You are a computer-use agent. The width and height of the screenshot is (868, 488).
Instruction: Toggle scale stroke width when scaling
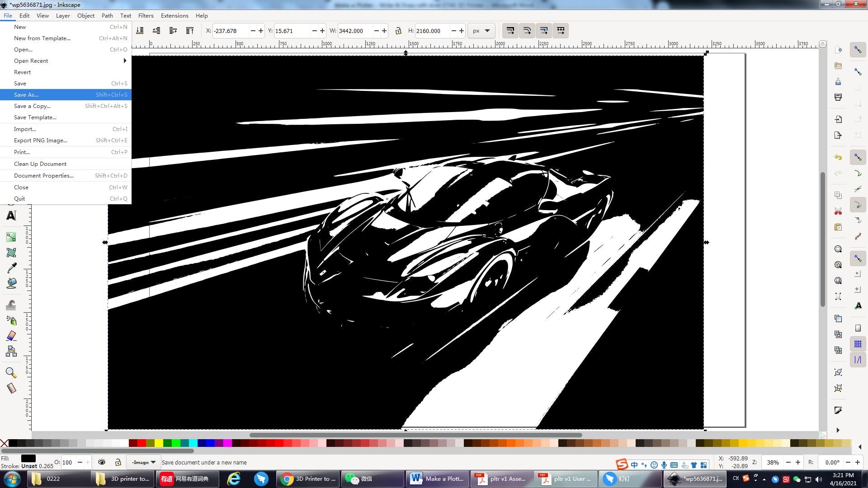point(510,31)
